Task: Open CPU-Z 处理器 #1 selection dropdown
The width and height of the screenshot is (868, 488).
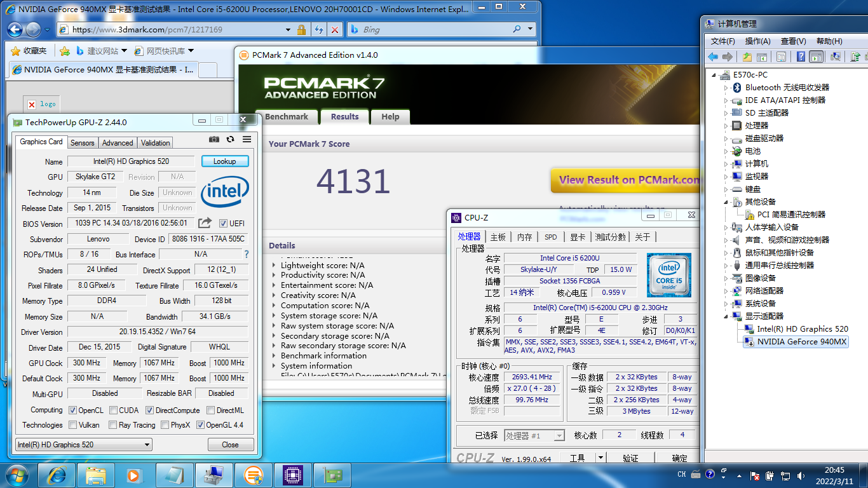Action: (534, 435)
